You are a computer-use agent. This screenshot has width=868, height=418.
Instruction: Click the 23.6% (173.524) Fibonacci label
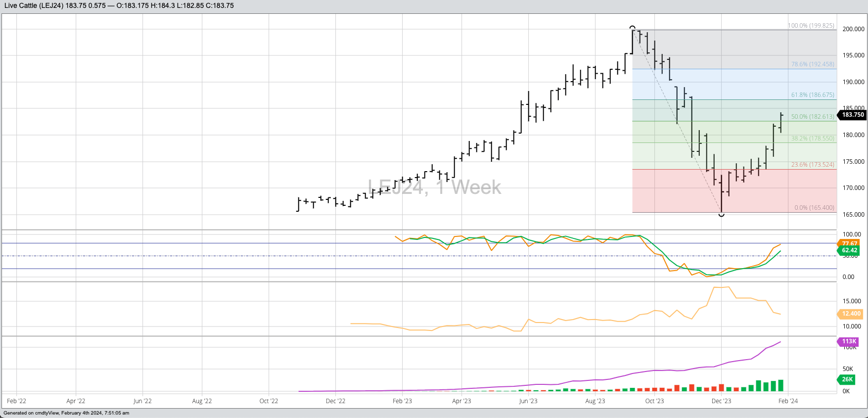tap(813, 165)
